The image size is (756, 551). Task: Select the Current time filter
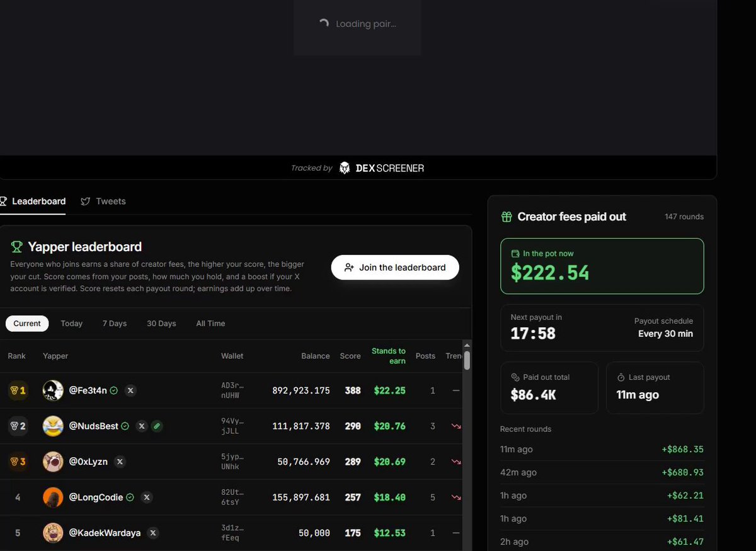[x=27, y=324]
